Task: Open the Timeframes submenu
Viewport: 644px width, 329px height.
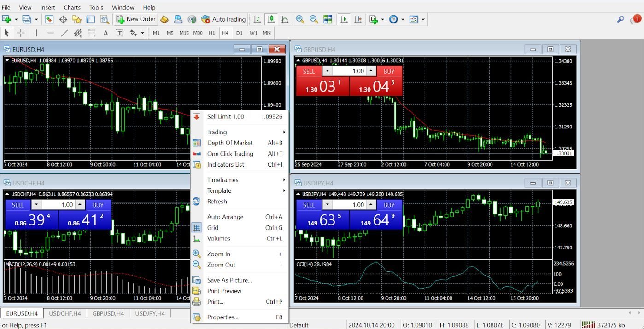Action: point(240,180)
